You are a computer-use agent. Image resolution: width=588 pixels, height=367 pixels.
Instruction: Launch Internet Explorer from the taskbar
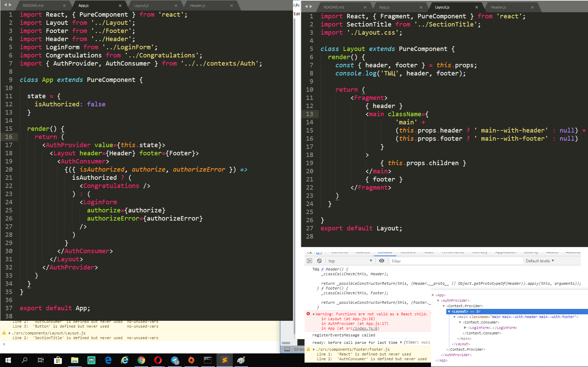(x=125, y=360)
